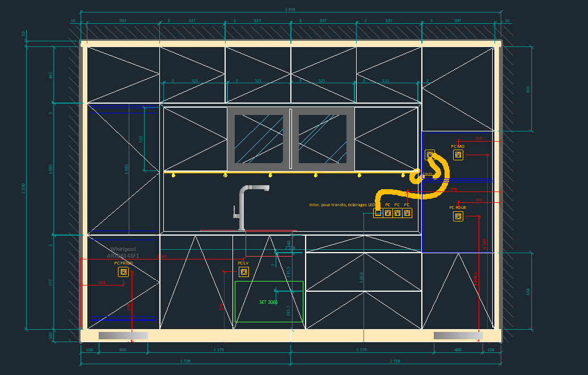Select the leftmost yellow LED spot under cabinets
The image size is (588, 375).
pos(174,176)
